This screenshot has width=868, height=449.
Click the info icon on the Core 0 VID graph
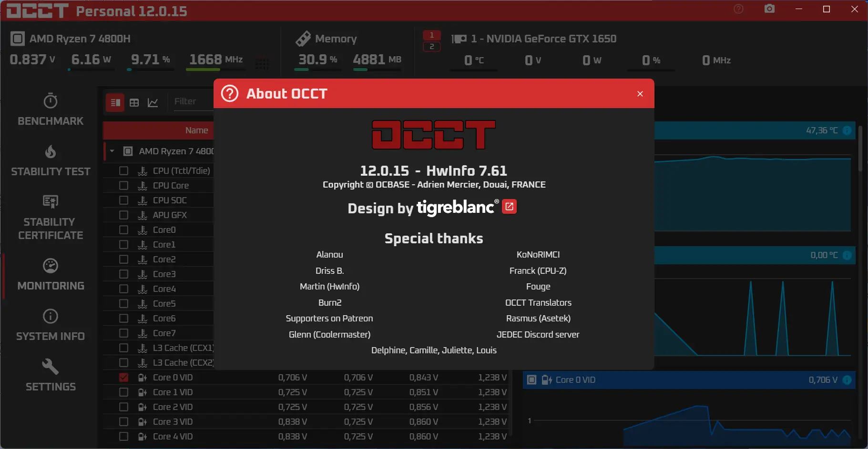[x=847, y=380]
